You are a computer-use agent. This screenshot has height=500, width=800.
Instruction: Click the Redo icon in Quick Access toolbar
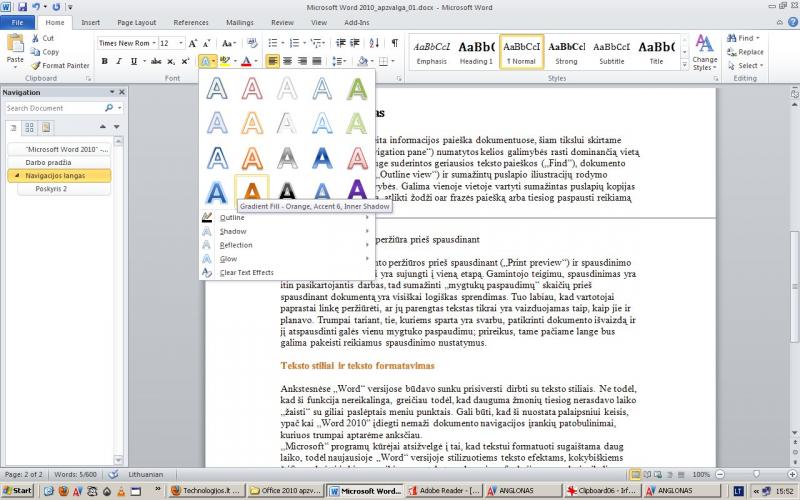[x=56, y=7]
